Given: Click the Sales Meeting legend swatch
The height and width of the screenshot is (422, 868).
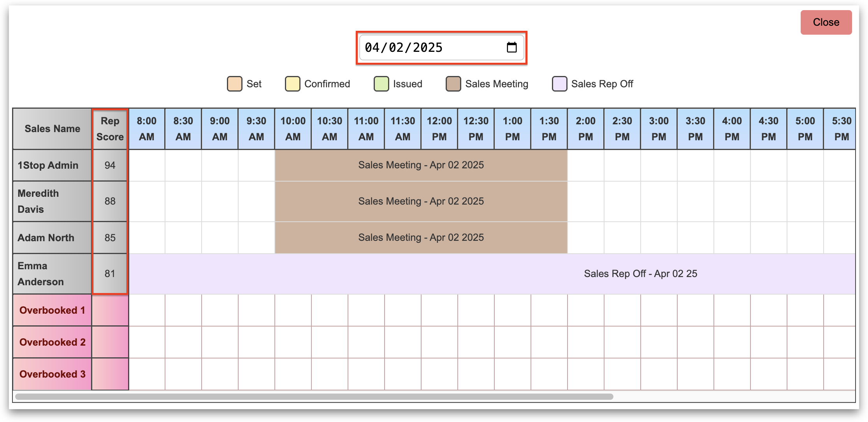Looking at the screenshot, I should click(453, 84).
